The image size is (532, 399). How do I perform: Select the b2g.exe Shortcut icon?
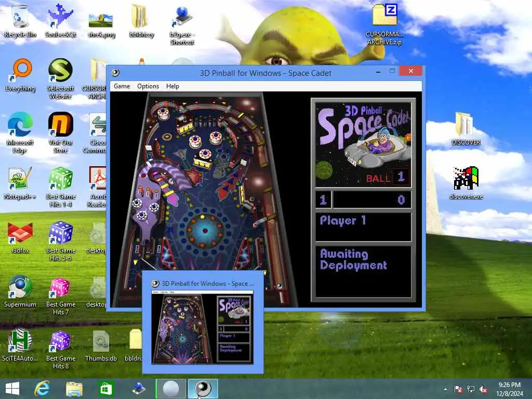[182, 25]
